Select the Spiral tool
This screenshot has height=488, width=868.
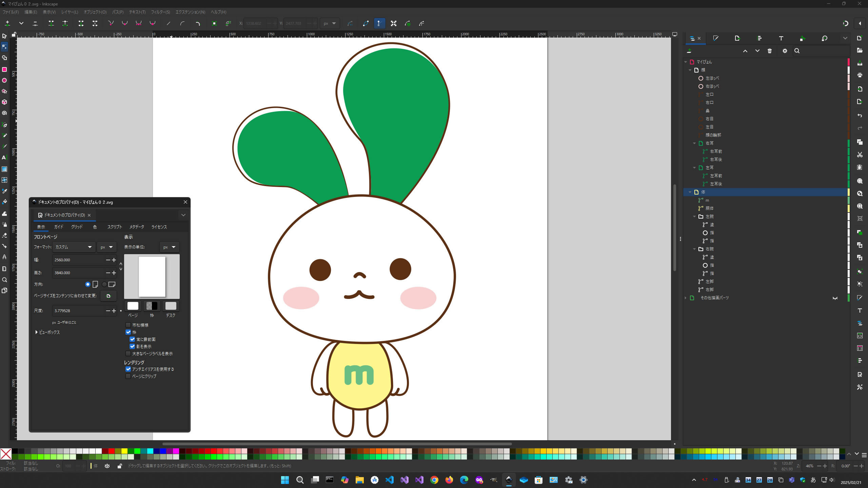coord(4,113)
